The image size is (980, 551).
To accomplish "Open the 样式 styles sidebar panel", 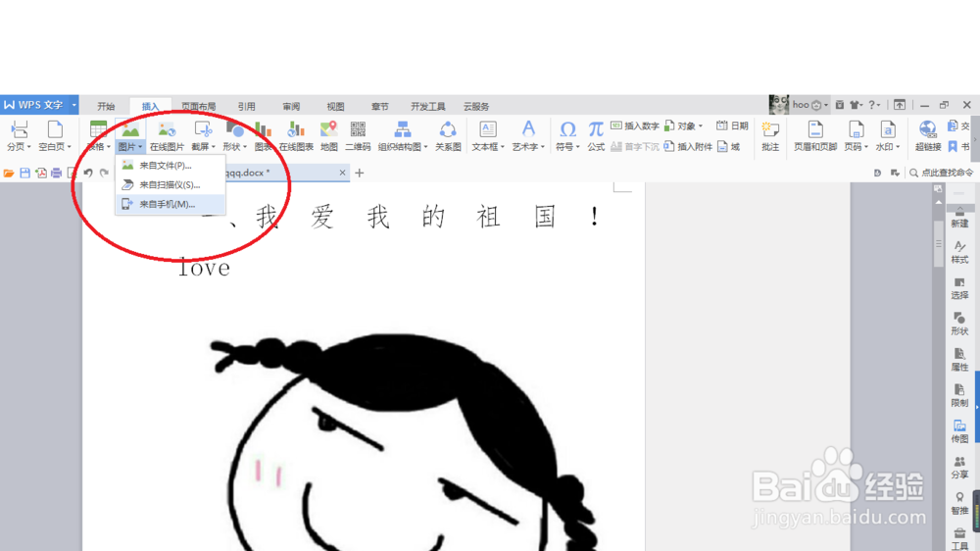I will [x=959, y=253].
